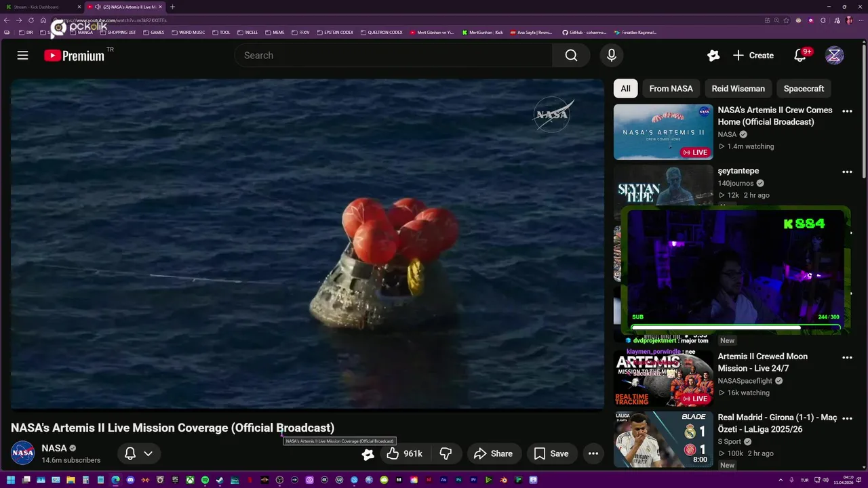The width and height of the screenshot is (868, 488).
Task: Like the video with 961k likes
Action: point(405,453)
